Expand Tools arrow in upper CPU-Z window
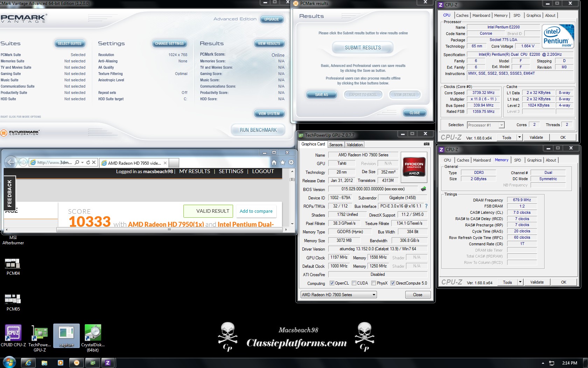This screenshot has height=368, width=588. click(520, 137)
